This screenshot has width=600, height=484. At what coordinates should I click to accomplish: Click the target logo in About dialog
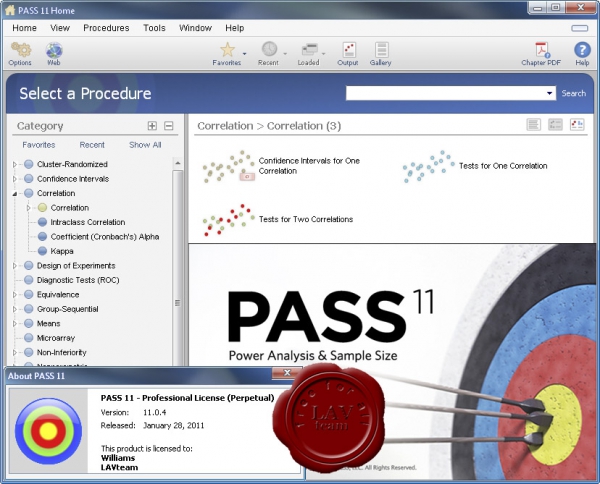(48, 431)
